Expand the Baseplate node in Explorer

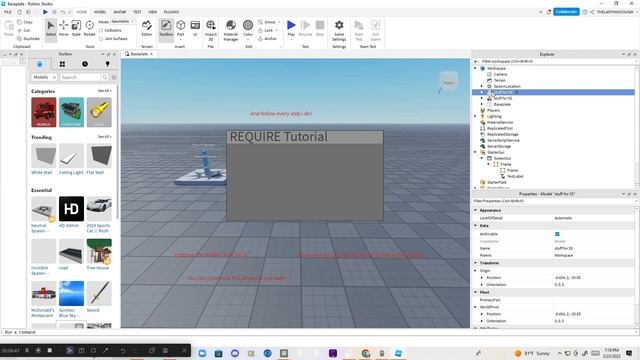point(482,104)
